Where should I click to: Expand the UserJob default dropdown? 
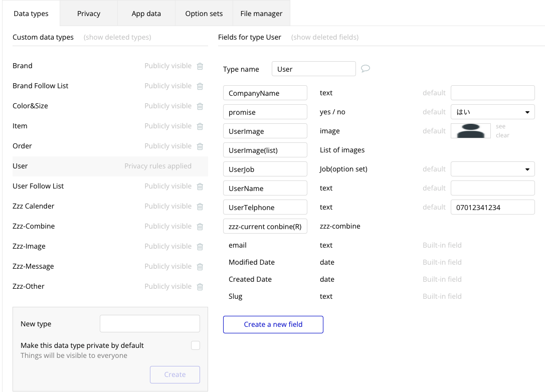(492, 169)
